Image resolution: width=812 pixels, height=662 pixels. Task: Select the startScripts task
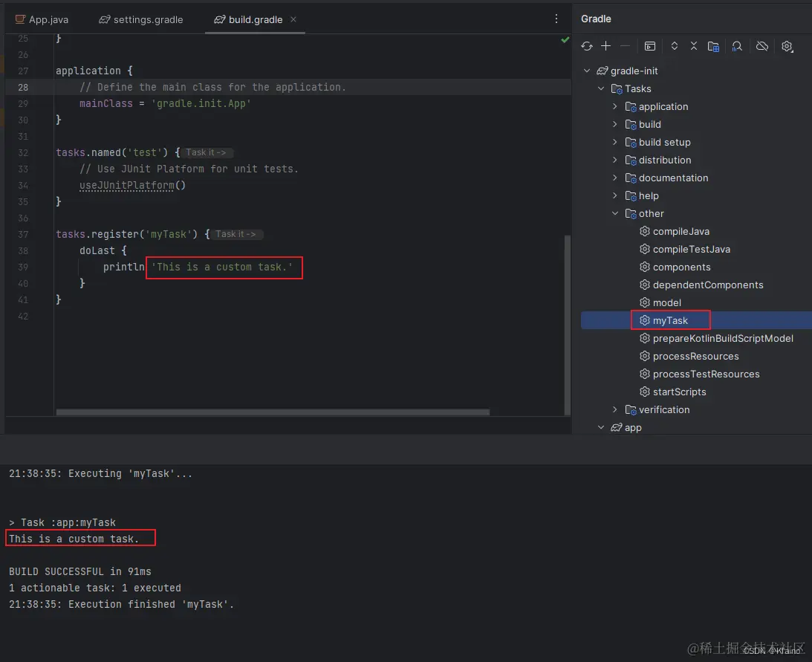click(x=680, y=392)
